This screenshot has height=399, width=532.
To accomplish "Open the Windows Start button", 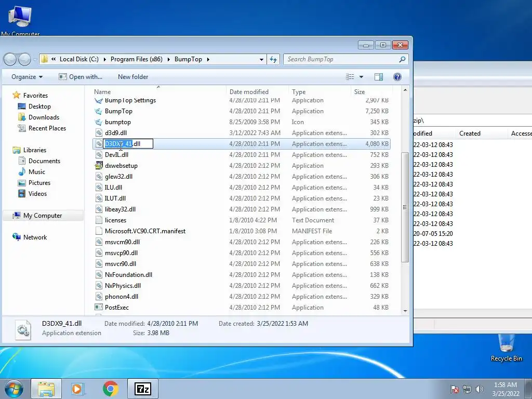I will (x=14, y=389).
